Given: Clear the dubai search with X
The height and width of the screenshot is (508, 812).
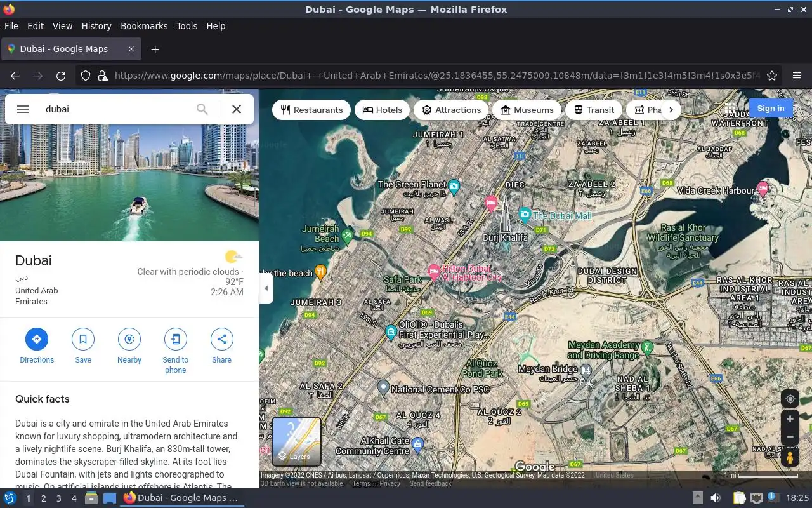Looking at the screenshot, I should [237, 109].
